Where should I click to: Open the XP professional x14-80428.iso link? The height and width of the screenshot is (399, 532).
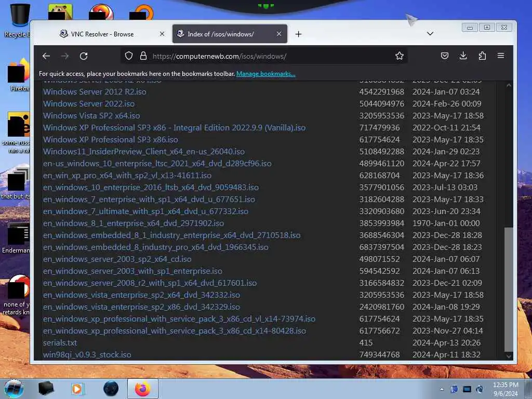point(175,330)
